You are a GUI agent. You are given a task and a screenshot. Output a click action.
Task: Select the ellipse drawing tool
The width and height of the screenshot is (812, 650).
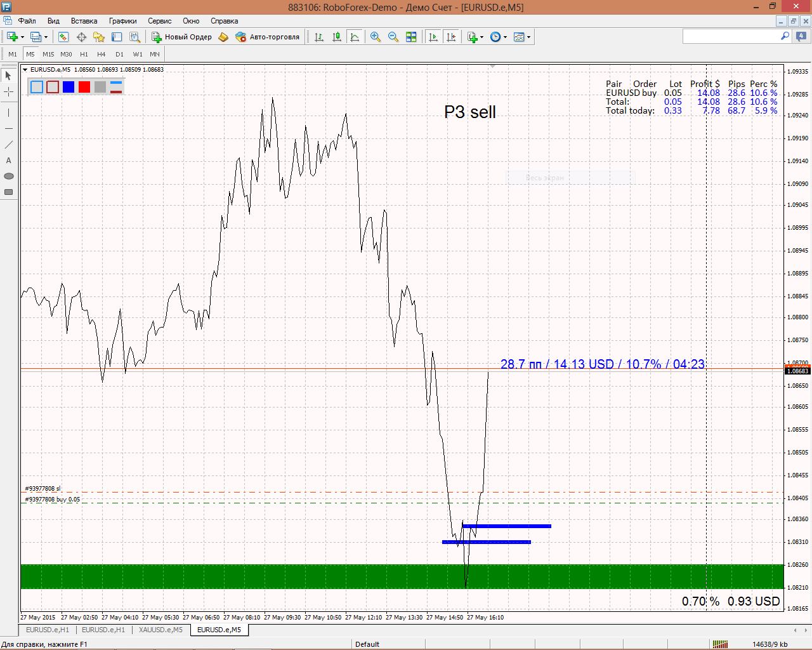(x=9, y=176)
